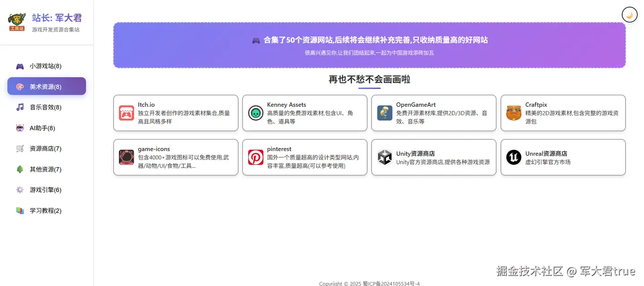This screenshot has height=286, width=644.
Task: Open the Itch.io card title
Action: tap(146, 105)
